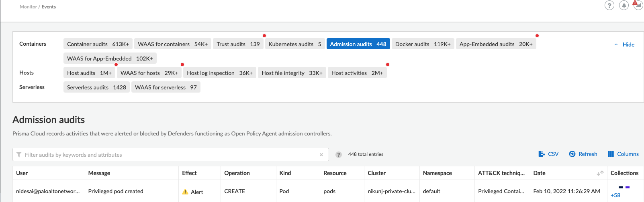
Task: Select WAAS for serverless tab
Action: point(166,87)
